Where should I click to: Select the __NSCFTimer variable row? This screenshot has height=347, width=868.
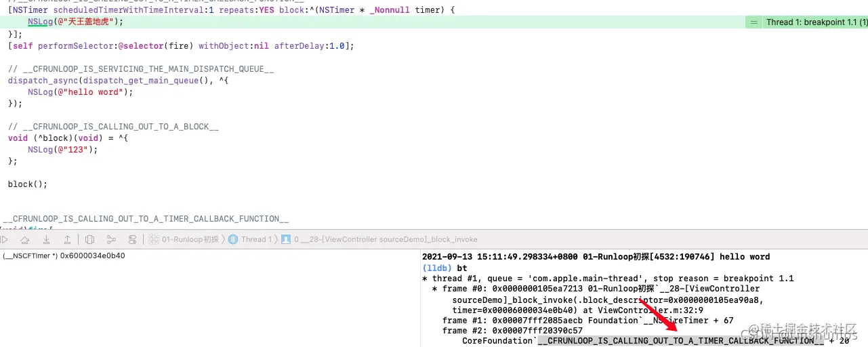click(64, 256)
